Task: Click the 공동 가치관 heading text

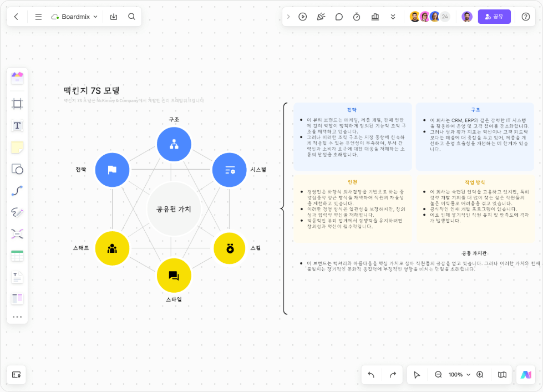Action: [x=474, y=253]
